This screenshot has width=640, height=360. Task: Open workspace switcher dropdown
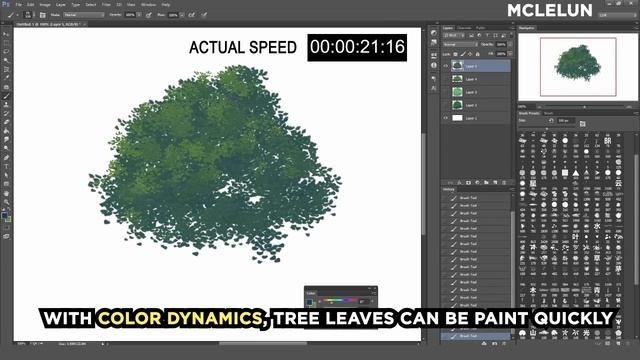(616, 15)
